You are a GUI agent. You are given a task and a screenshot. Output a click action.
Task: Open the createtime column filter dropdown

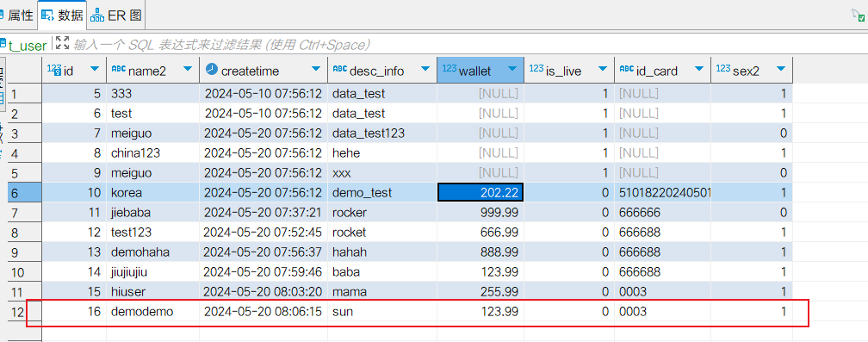(315, 69)
